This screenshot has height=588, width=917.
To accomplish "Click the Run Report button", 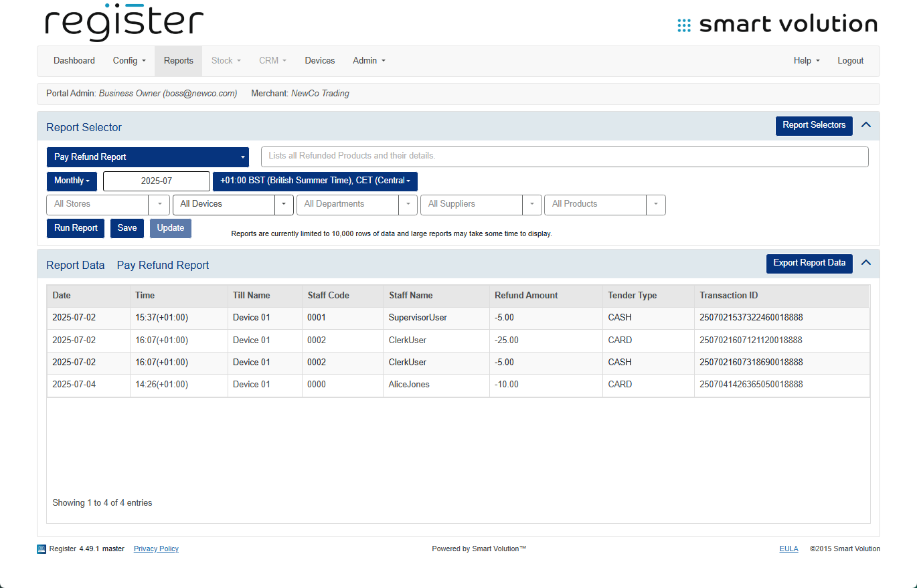I will (76, 228).
